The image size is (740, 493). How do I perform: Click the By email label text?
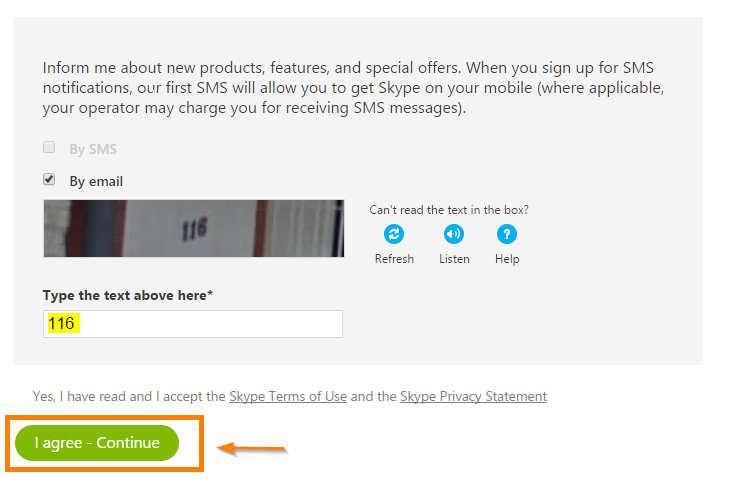point(96,181)
